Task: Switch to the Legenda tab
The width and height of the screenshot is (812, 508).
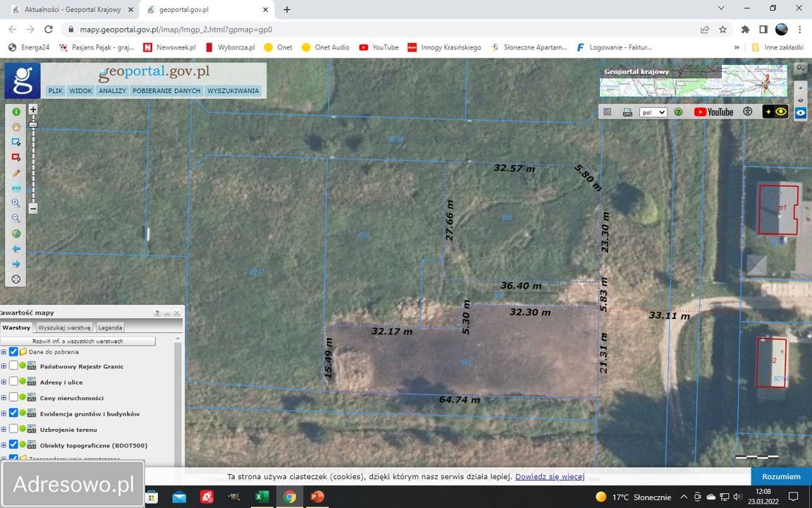Action: click(110, 327)
